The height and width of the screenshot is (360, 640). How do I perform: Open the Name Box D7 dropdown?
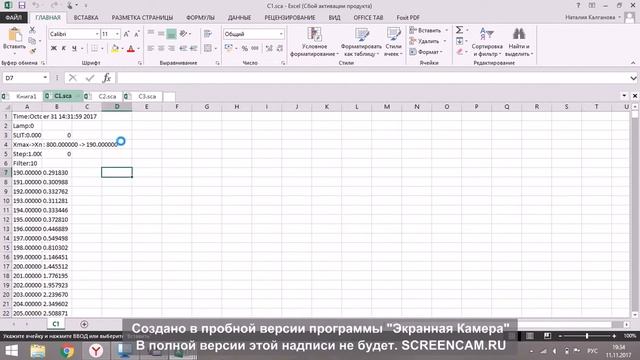click(45, 78)
